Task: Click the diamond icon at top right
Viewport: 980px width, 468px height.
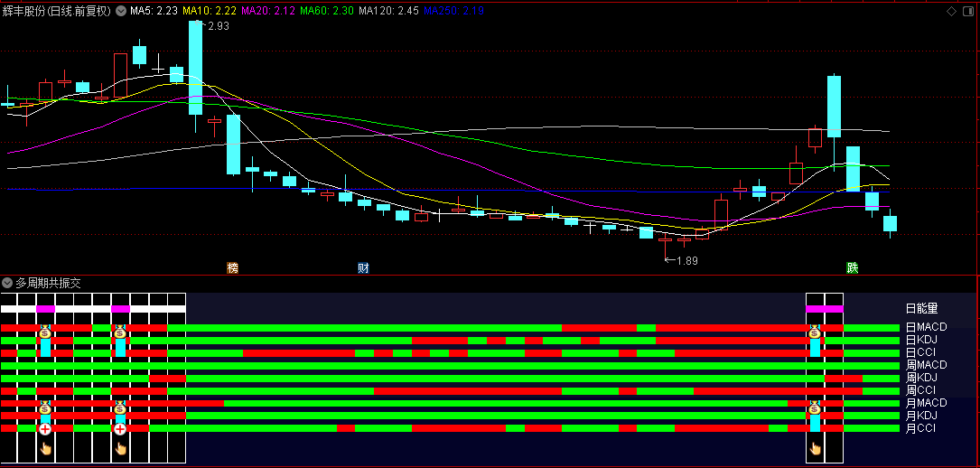Action: tap(952, 11)
